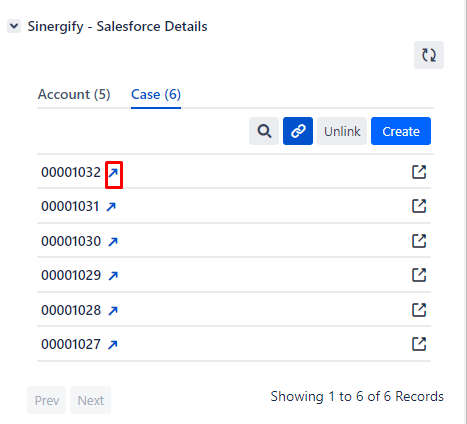
Task: Click external popout icon for case 00001028
Action: [x=419, y=310]
